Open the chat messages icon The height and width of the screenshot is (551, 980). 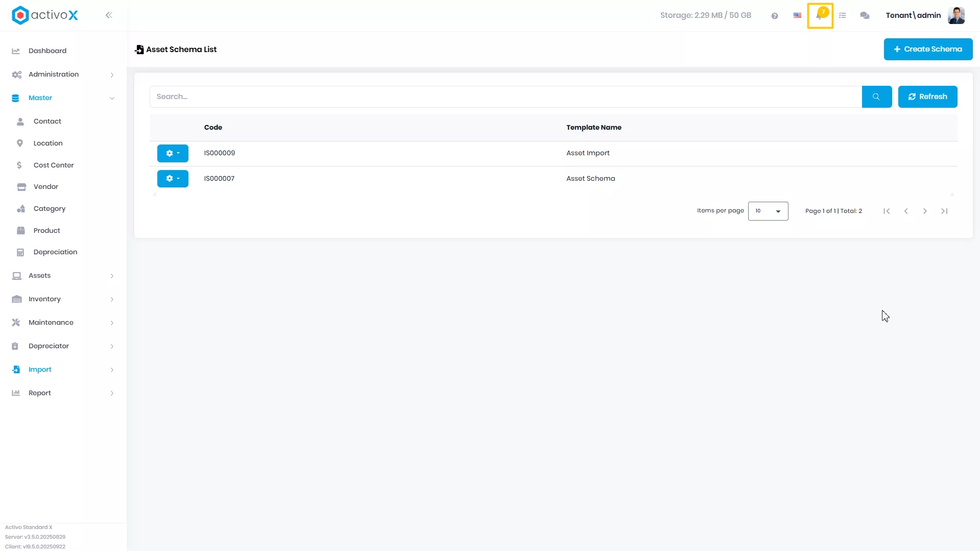(865, 15)
